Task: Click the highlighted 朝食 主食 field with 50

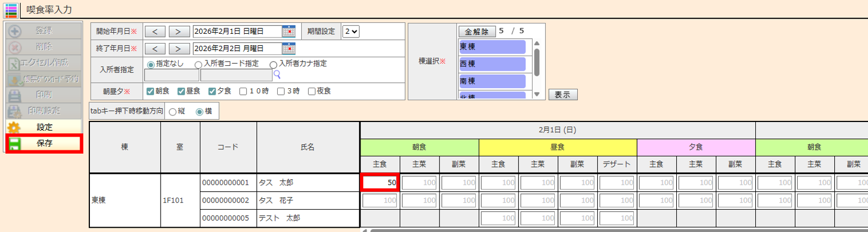Action: click(x=380, y=182)
